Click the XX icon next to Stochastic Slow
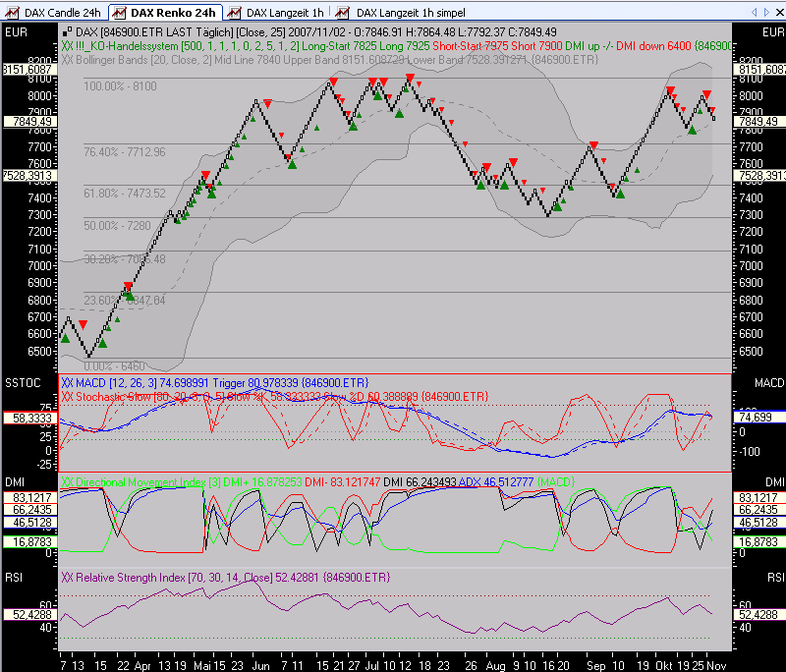 click(65, 396)
